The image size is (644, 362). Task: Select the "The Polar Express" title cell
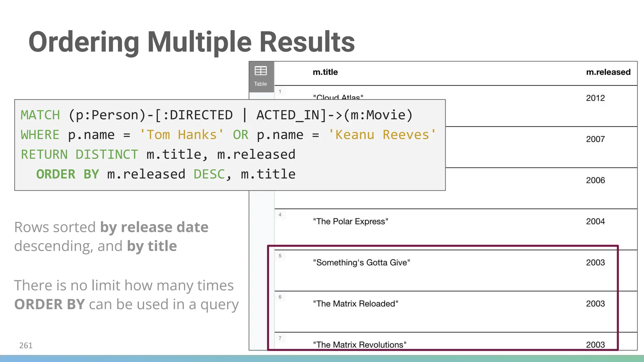coord(351,222)
